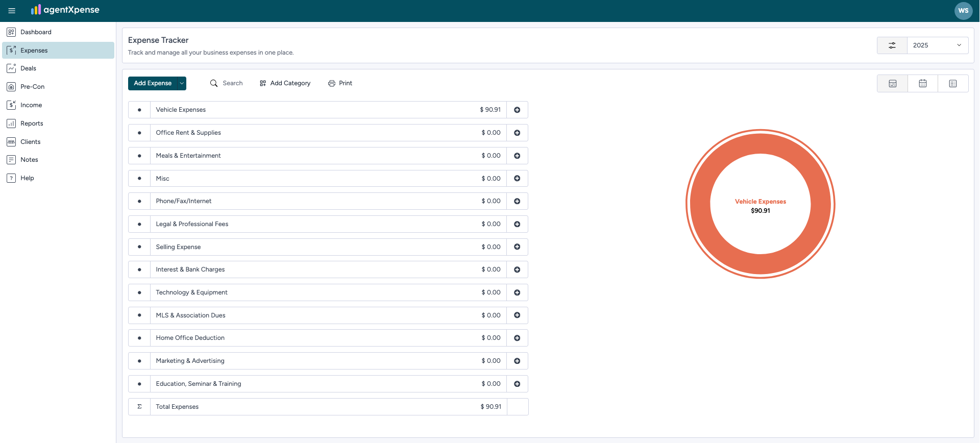Click the Add Expense button
The width and height of the screenshot is (980, 443).
[x=153, y=83]
